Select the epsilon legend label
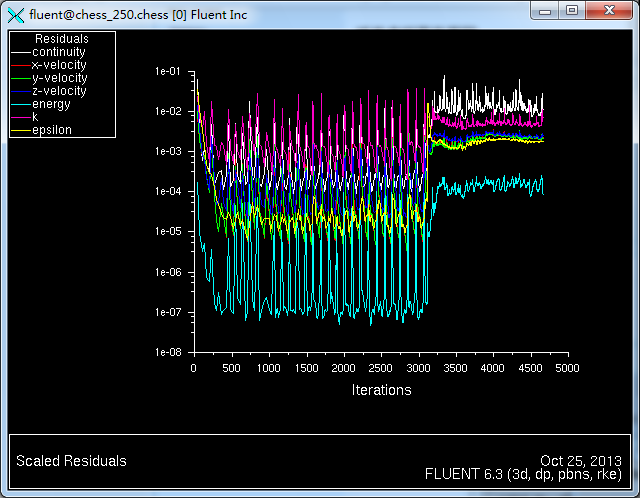 pos(52,130)
